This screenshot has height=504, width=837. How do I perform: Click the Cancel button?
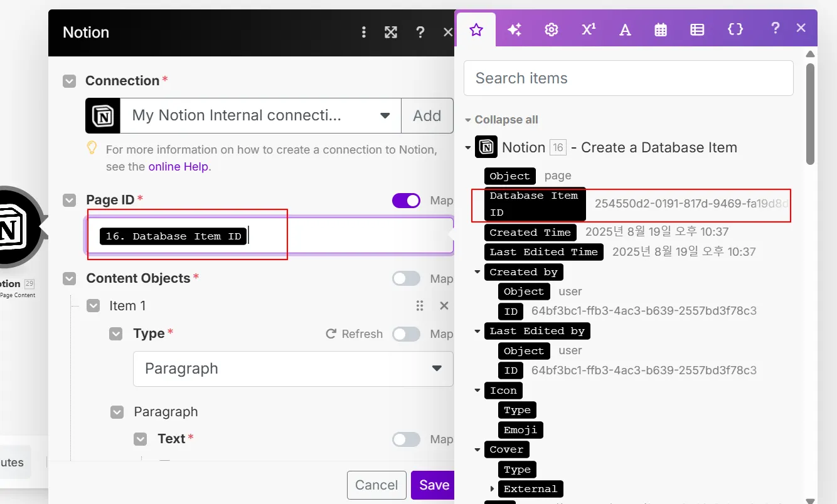(376, 485)
